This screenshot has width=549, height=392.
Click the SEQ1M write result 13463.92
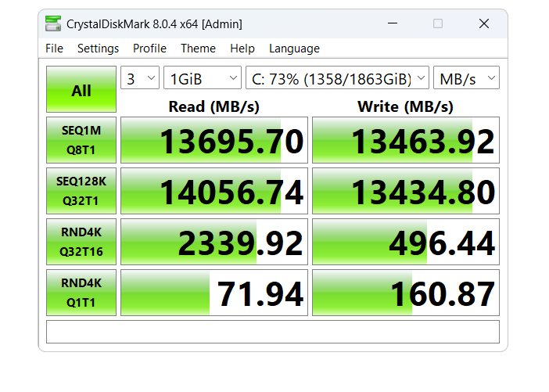(406, 140)
